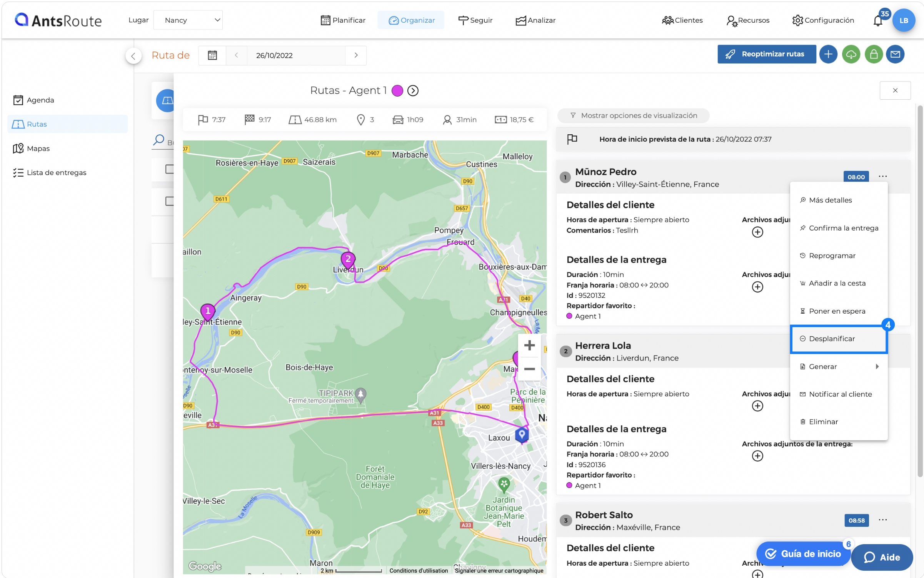Click the date field 26/10/2022

[x=295, y=55]
